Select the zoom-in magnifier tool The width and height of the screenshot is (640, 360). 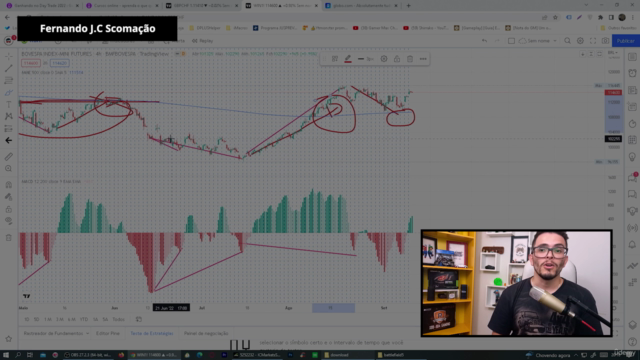click(9, 168)
